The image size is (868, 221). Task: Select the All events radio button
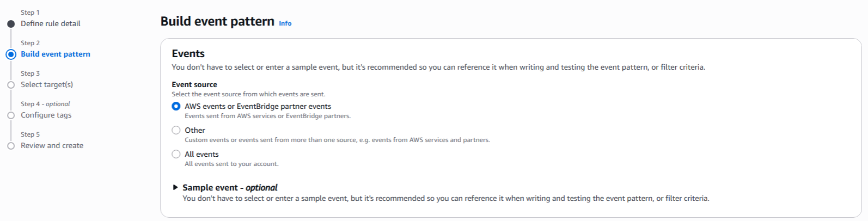pos(176,154)
